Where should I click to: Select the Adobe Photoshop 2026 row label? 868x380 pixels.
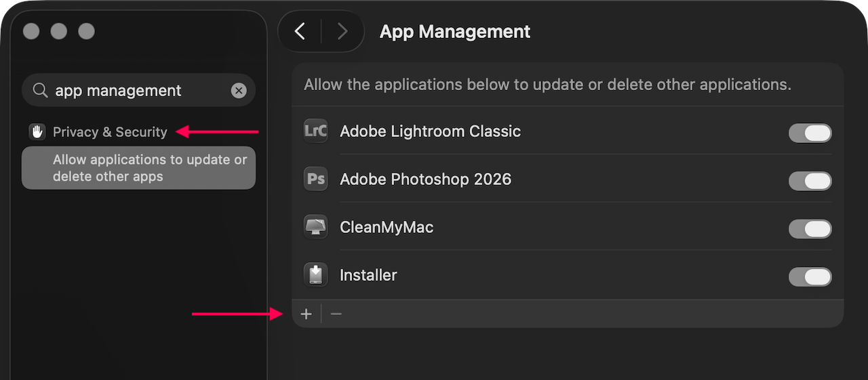[x=425, y=180]
